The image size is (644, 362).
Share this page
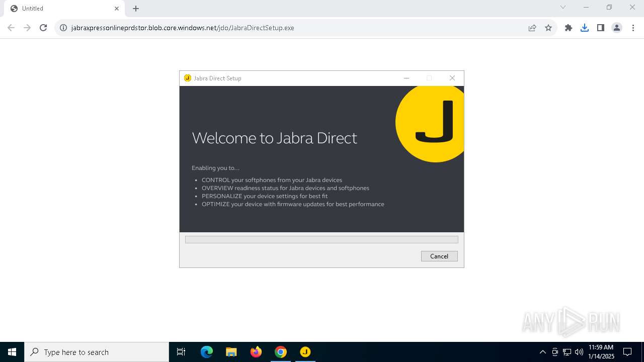pos(532,28)
